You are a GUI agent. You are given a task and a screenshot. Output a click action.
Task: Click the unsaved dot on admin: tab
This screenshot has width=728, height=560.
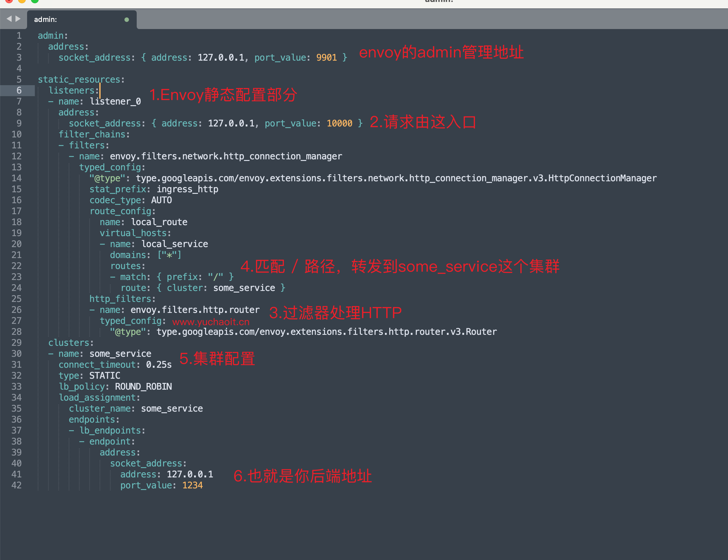pyautogui.click(x=127, y=20)
